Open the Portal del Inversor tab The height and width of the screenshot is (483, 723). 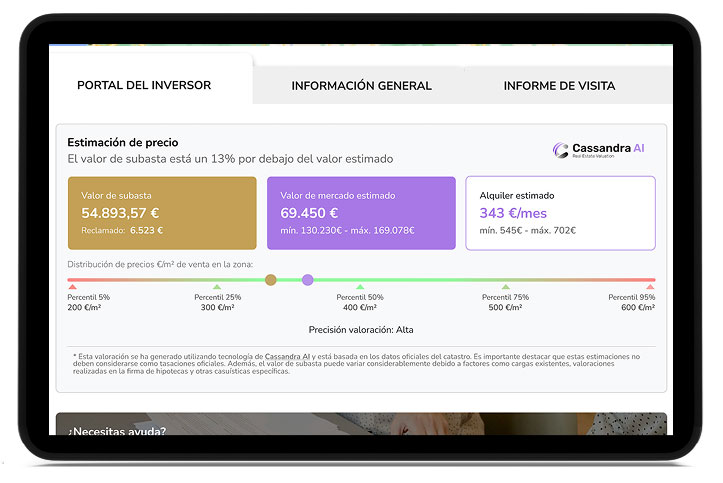tap(150, 86)
